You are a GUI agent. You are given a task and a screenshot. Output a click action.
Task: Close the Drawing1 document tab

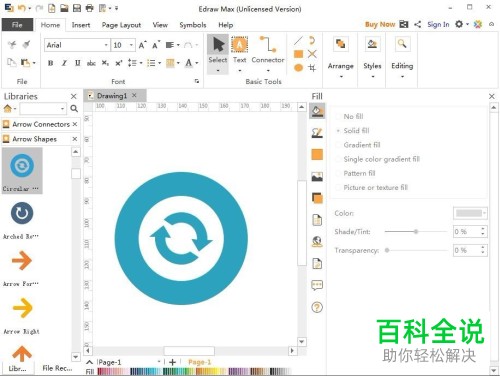(134, 95)
